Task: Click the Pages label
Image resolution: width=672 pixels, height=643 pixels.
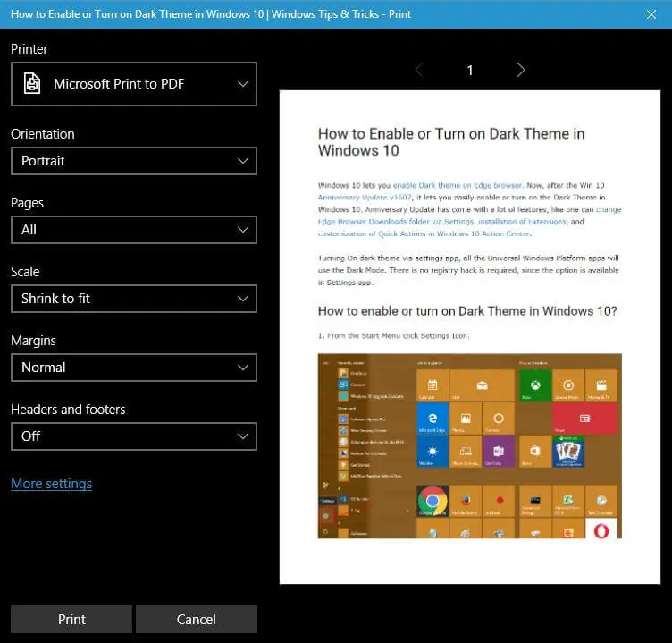Action: coord(27,203)
